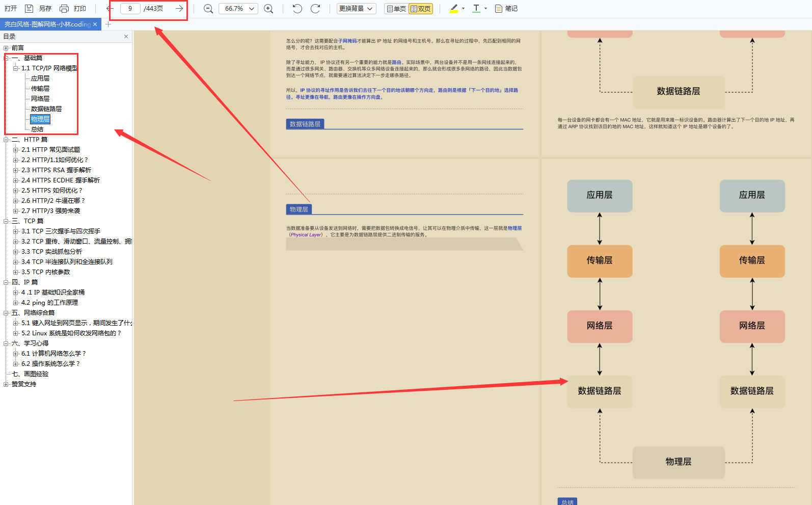Rotate page counterclockwise icon
The width and height of the screenshot is (812, 505).
coord(297,9)
